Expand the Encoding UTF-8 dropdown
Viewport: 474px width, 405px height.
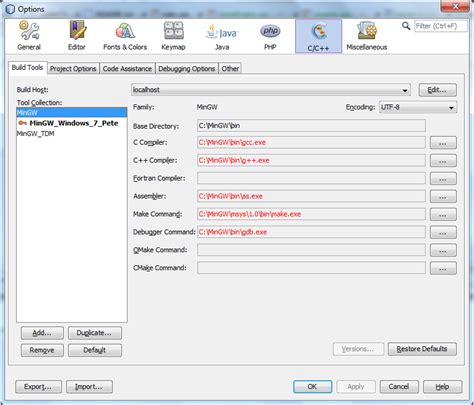click(x=418, y=107)
